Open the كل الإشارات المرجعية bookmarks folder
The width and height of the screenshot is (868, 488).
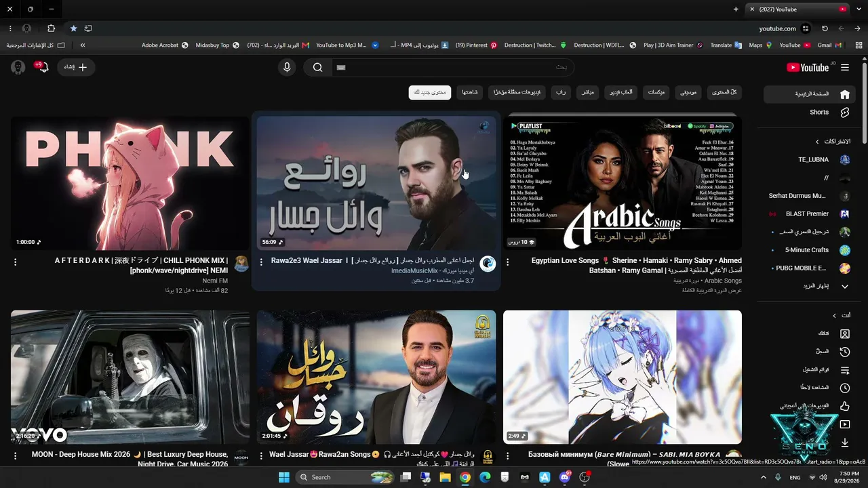click(x=36, y=45)
